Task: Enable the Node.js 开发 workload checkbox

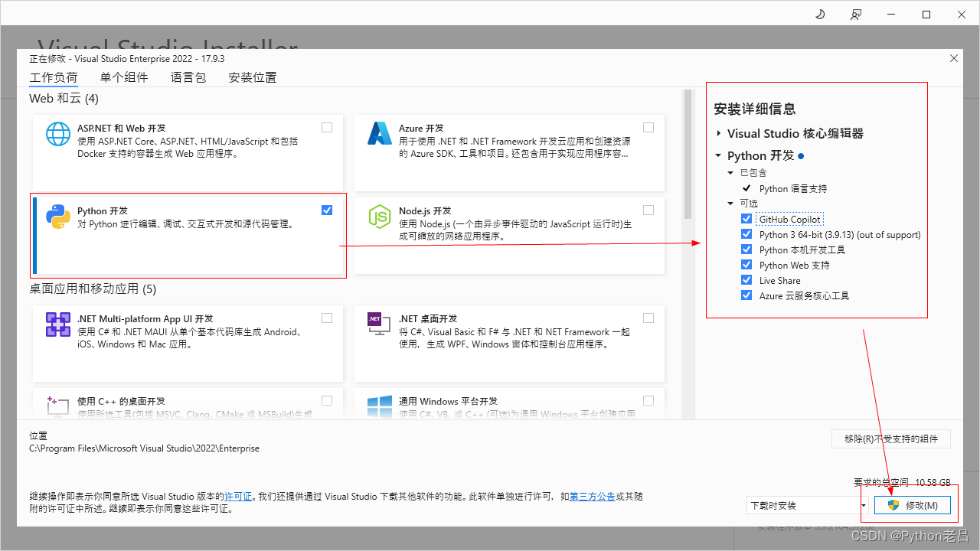Action: (648, 210)
